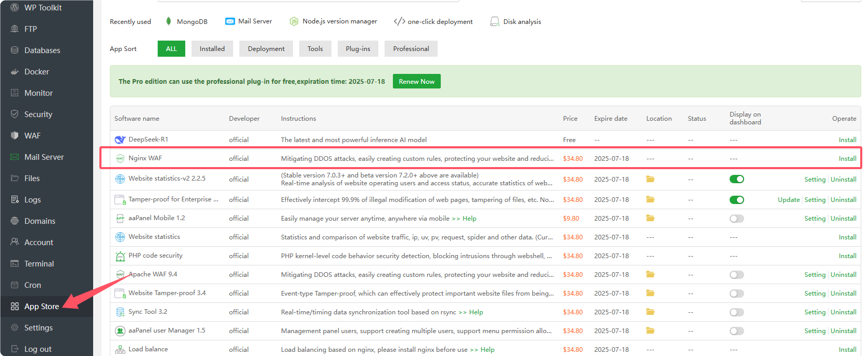The width and height of the screenshot is (868, 356).
Task: Install the Nginx WAF plugin
Action: tap(847, 159)
